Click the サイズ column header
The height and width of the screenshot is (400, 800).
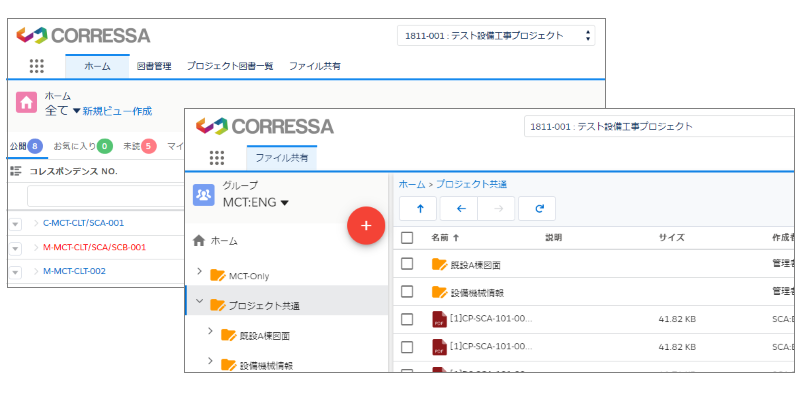(671, 238)
